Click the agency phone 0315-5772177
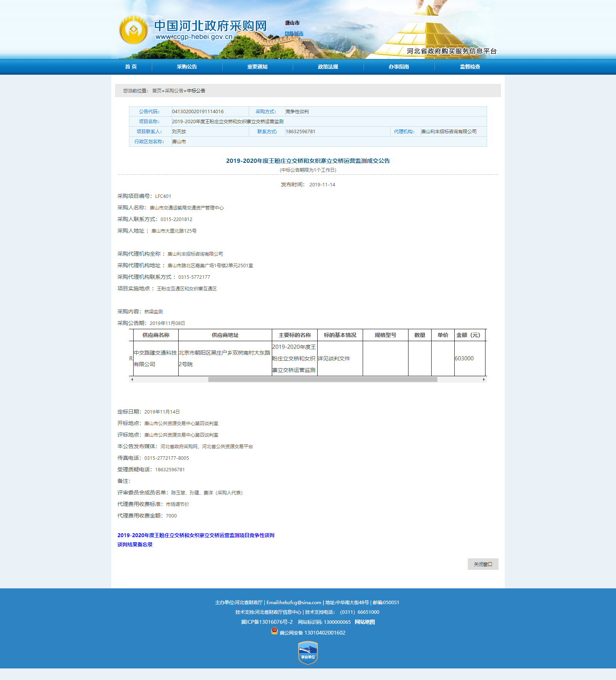The height and width of the screenshot is (680, 616). (194, 277)
